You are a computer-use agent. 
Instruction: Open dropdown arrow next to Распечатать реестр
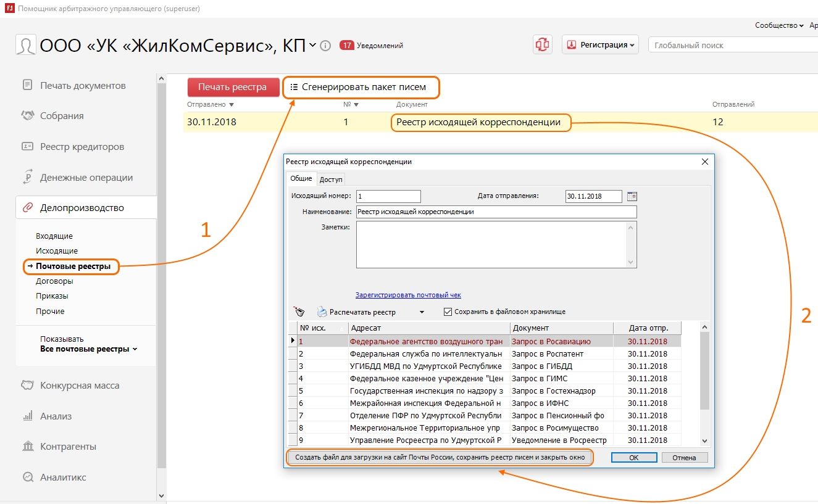click(x=422, y=312)
